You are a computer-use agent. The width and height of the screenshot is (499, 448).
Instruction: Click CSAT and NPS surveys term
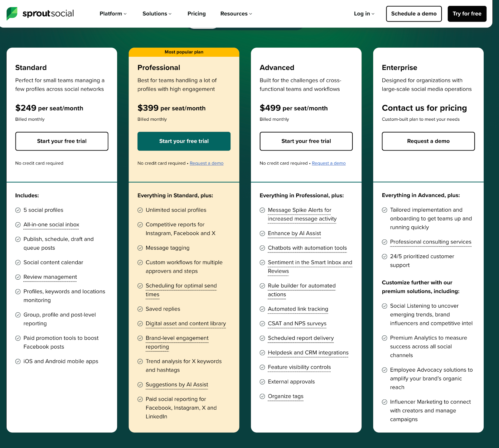297,324
